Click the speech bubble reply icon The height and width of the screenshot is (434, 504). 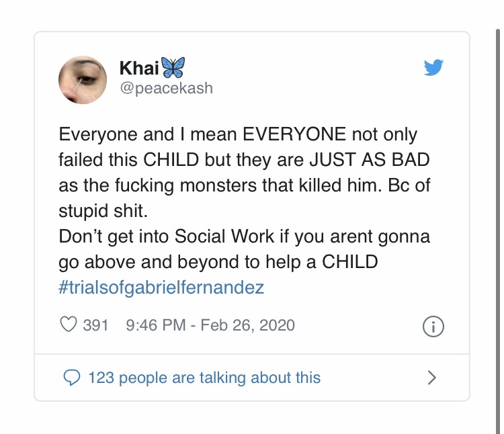click(71, 378)
